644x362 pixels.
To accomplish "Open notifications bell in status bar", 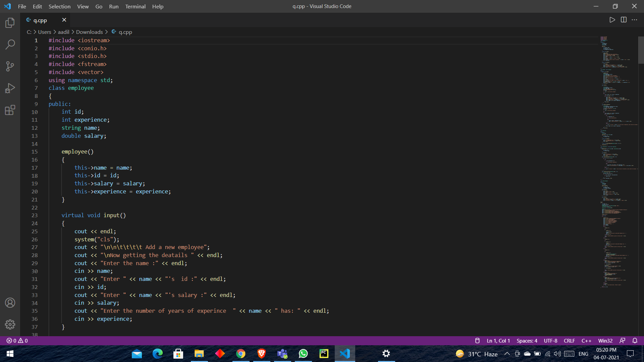I will (x=635, y=341).
